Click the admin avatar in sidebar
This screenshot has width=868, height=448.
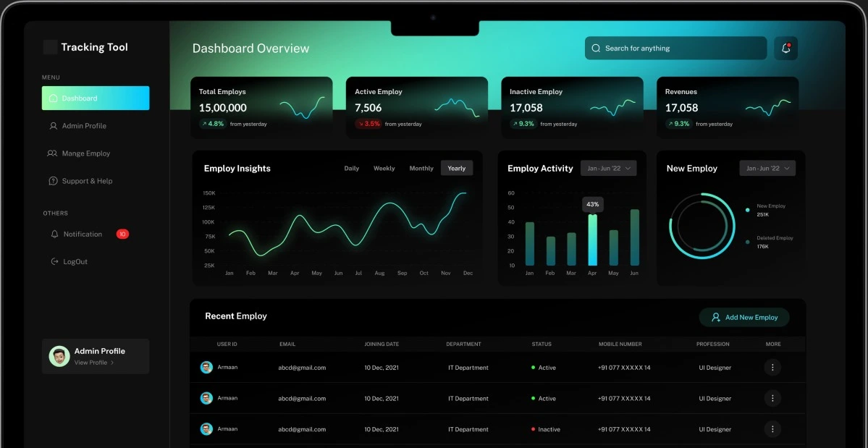point(59,356)
